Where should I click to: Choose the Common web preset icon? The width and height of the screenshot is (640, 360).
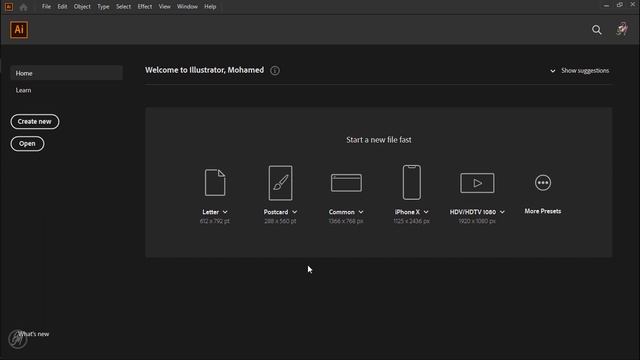[x=346, y=182]
